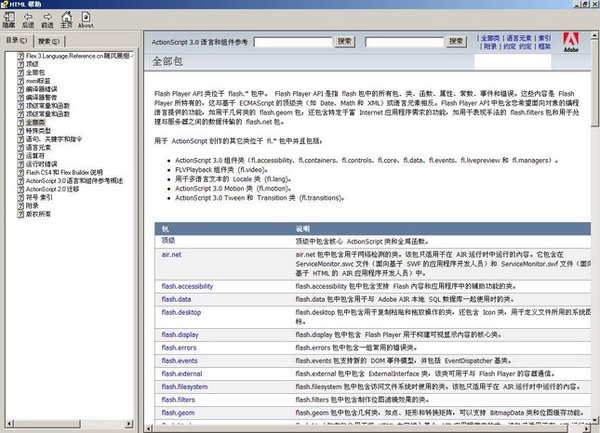The image size is (600, 433).
Task: Open the 语言元素 header link
Action: coord(519,38)
